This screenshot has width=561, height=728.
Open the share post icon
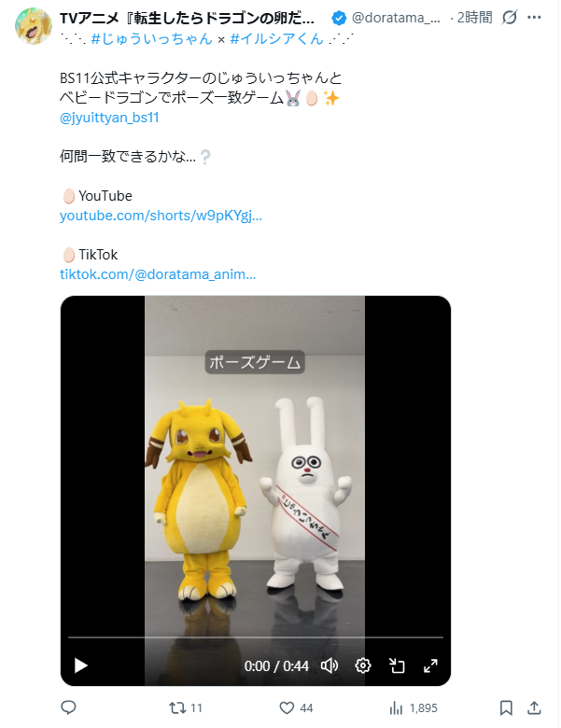coord(534,708)
